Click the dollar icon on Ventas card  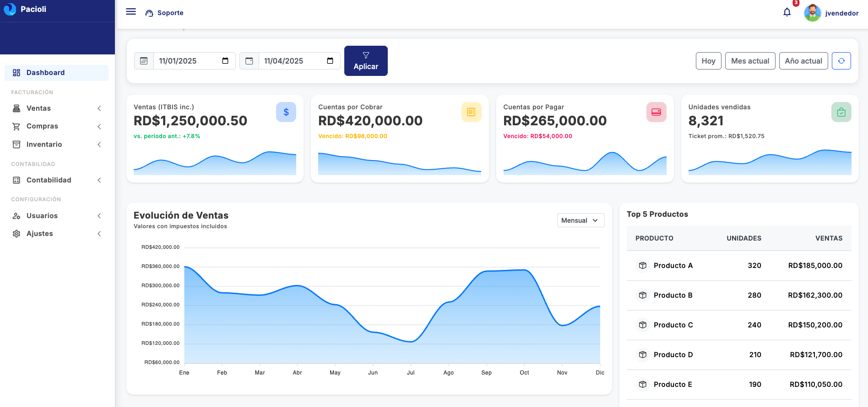tap(286, 112)
